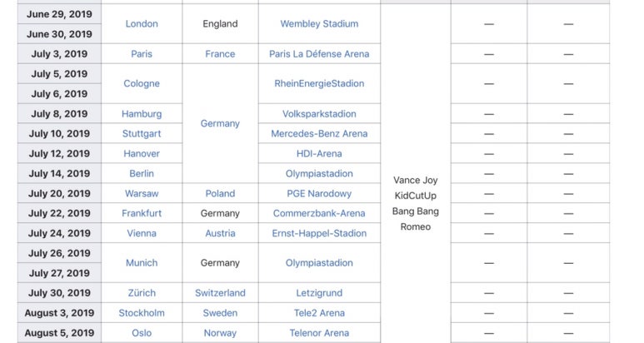The height and width of the screenshot is (343, 644).
Task: Click the Mercedes-Benz Arena link
Action: click(319, 133)
